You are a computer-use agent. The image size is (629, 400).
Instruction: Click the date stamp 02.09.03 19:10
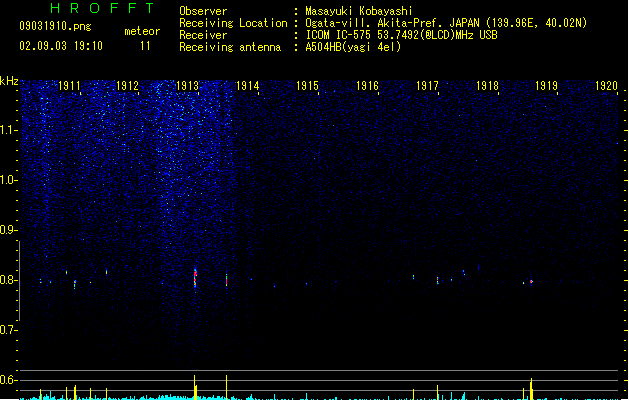[61, 46]
